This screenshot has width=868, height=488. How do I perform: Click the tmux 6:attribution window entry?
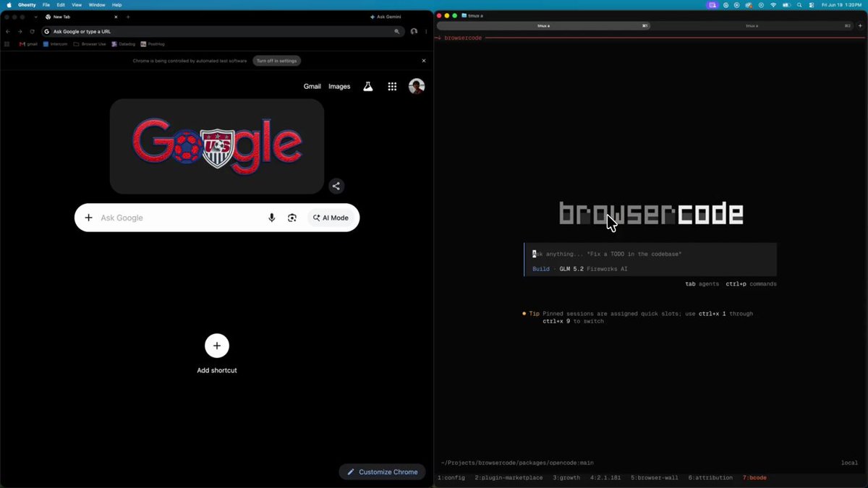710,478
